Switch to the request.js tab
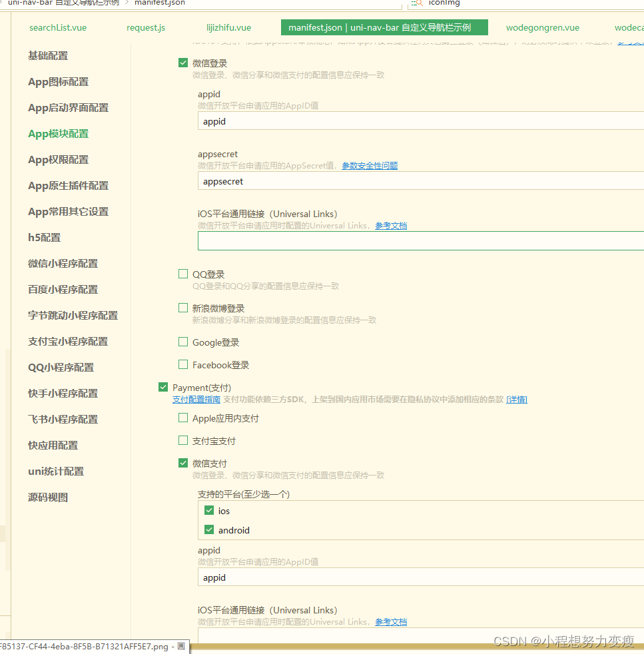 tap(146, 27)
